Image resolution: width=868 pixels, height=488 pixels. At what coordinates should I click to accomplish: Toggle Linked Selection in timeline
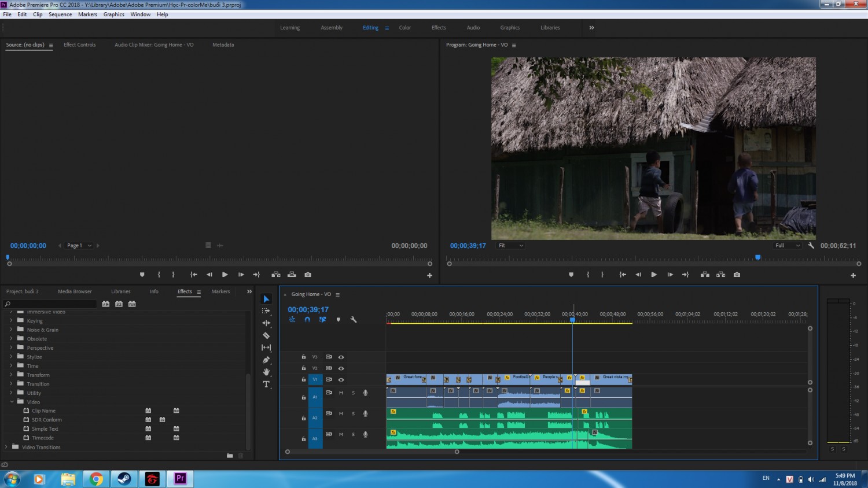click(322, 320)
